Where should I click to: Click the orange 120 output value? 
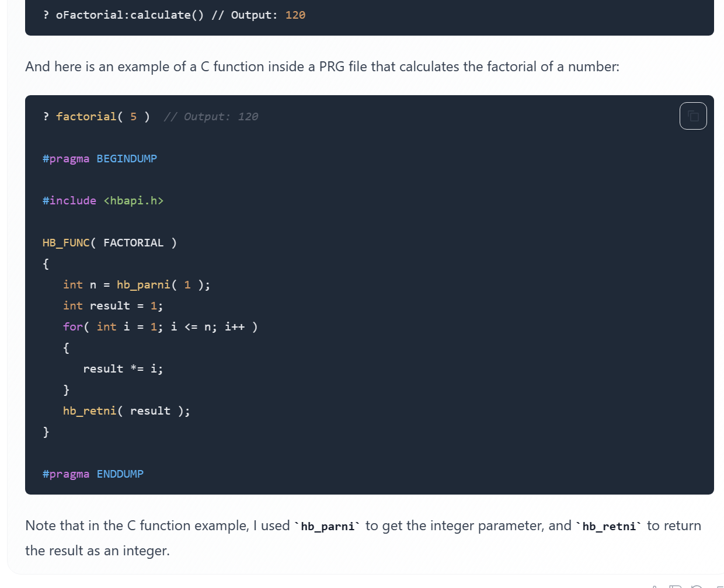click(x=295, y=15)
